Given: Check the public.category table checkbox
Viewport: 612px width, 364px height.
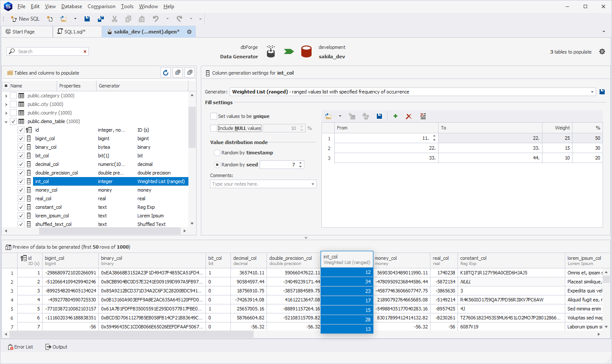Looking at the screenshot, I should (13, 96).
